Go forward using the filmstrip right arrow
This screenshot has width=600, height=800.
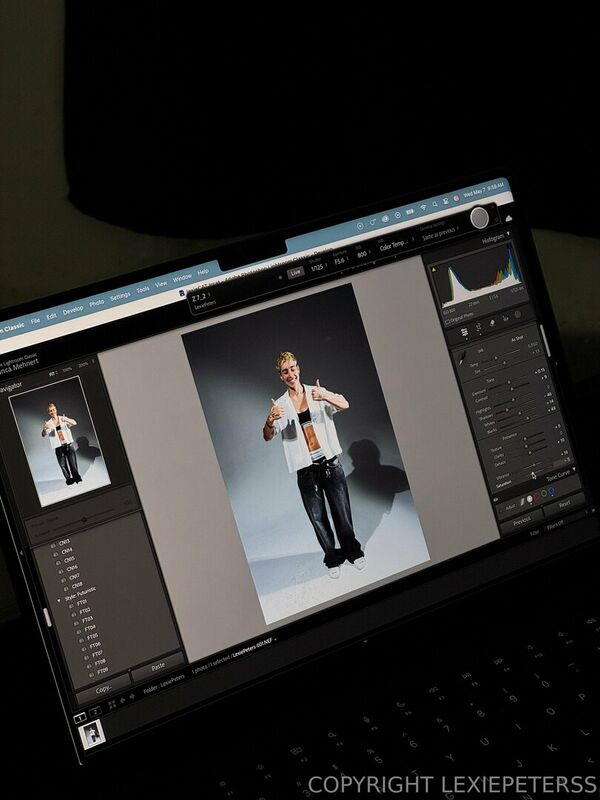[132, 697]
